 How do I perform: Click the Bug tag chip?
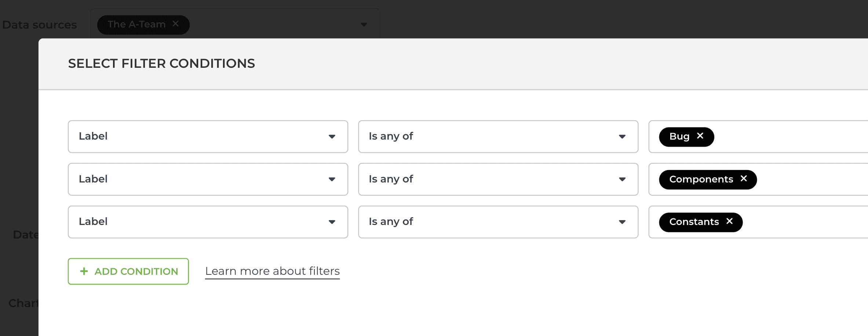(x=679, y=137)
